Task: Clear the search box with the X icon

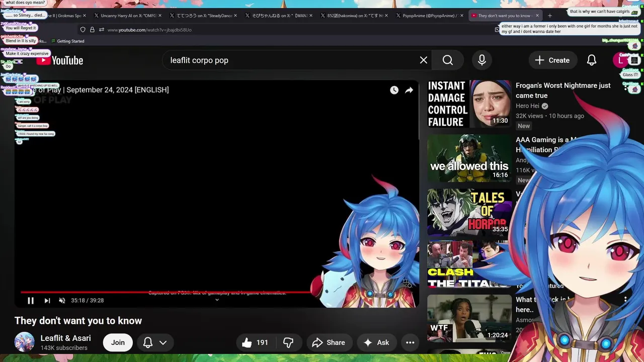Action: pyautogui.click(x=424, y=60)
